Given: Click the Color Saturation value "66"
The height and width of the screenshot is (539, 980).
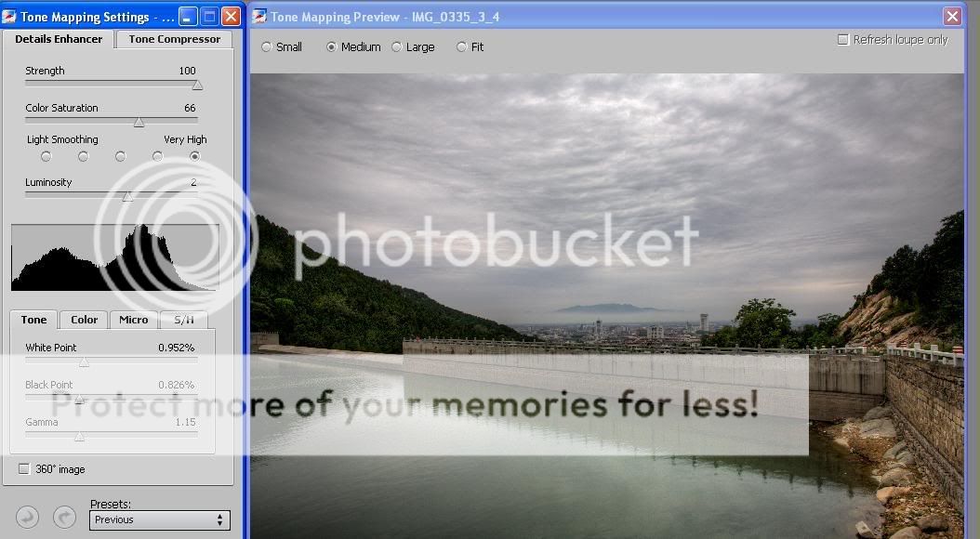Looking at the screenshot, I should click(x=190, y=108).
